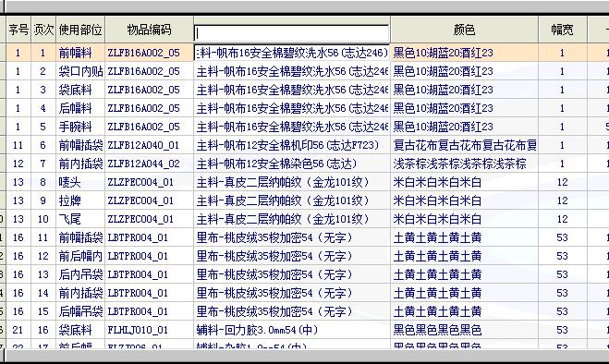
Task: Select 项次 number 10 cell
Action: tap(43, 219)
